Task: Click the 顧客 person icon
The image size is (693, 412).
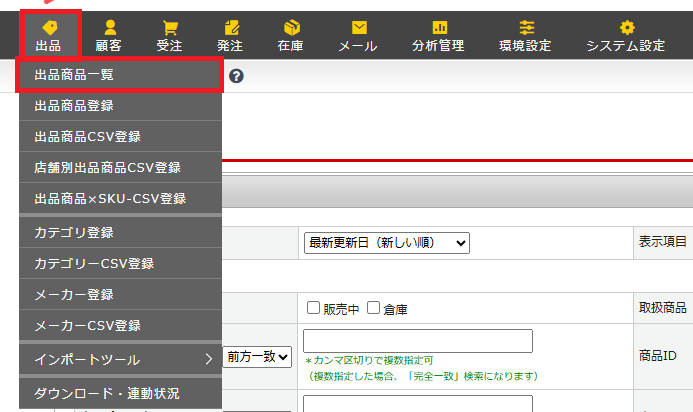Action: click(x=110, y=27)
